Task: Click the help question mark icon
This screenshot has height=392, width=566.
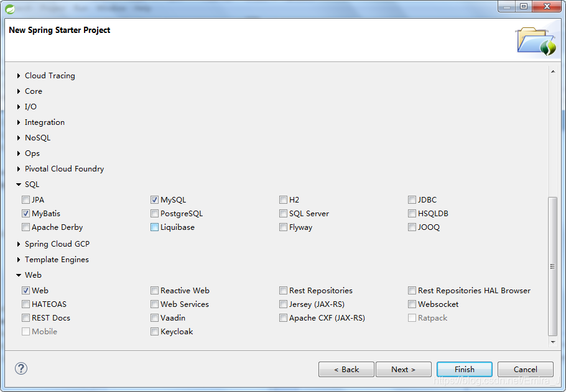Action: tap(21, 368)
